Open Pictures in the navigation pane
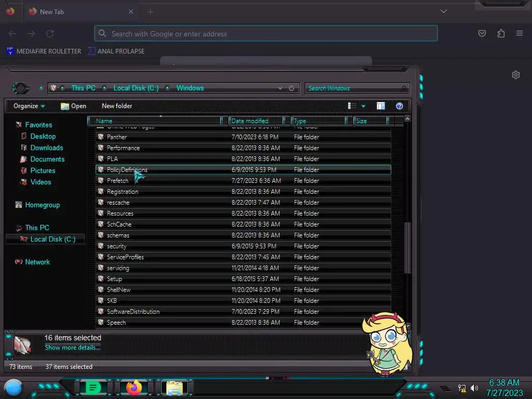Viewport: 532px width, 399px height. pyautogui.click(x=43, y=170)
